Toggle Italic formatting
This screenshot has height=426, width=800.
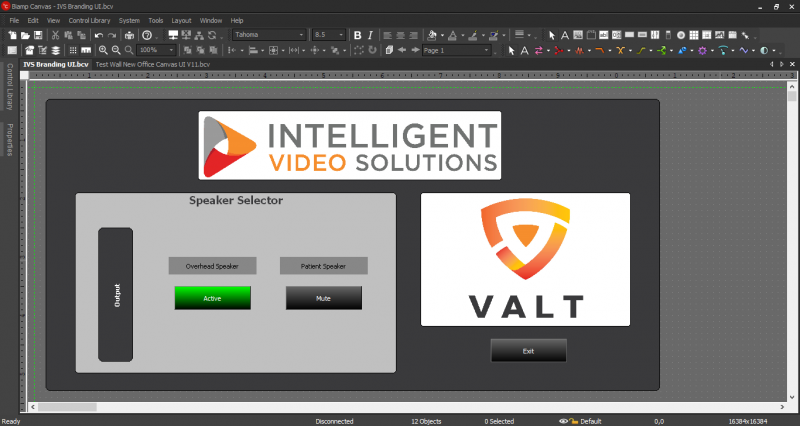point(370,35)
